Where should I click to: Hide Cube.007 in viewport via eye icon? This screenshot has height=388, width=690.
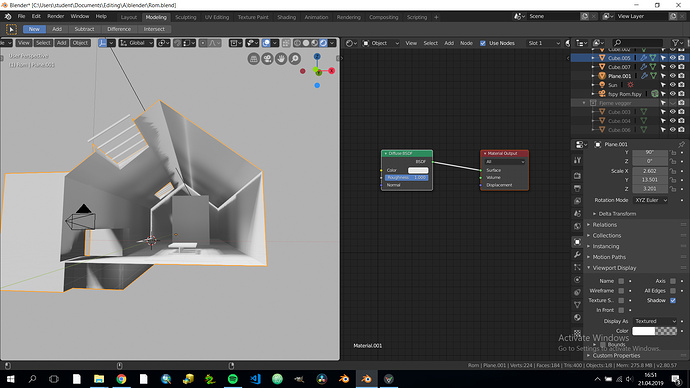point(672,67)
